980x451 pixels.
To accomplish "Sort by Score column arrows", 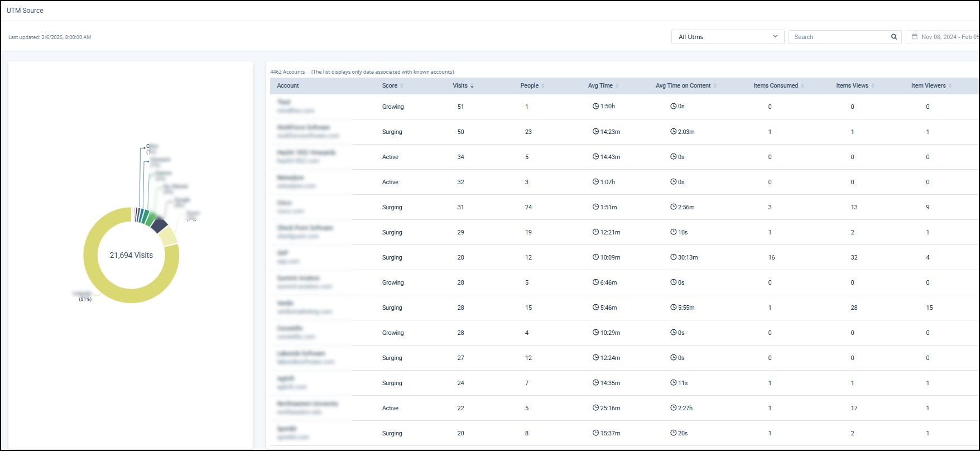I will click(402, 86).
